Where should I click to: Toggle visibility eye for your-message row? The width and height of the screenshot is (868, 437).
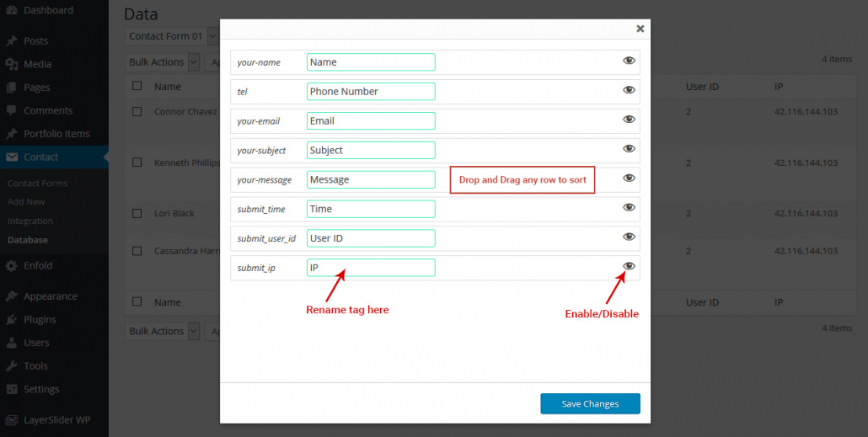[x=629, y=179]
